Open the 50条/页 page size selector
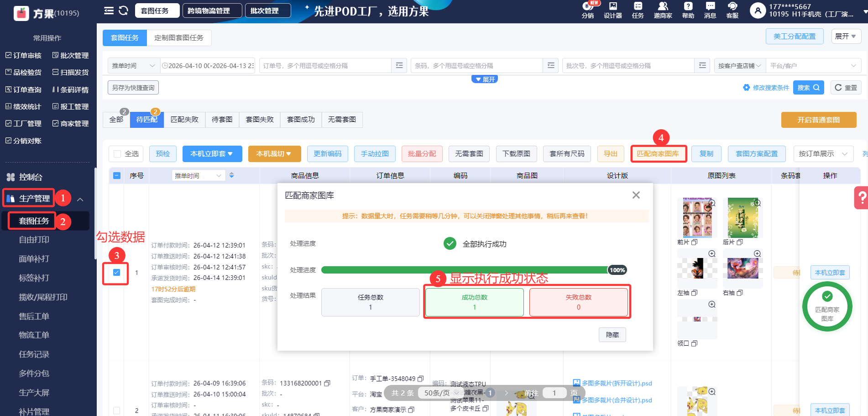This screenshot has height=416, width=868. 441,393
